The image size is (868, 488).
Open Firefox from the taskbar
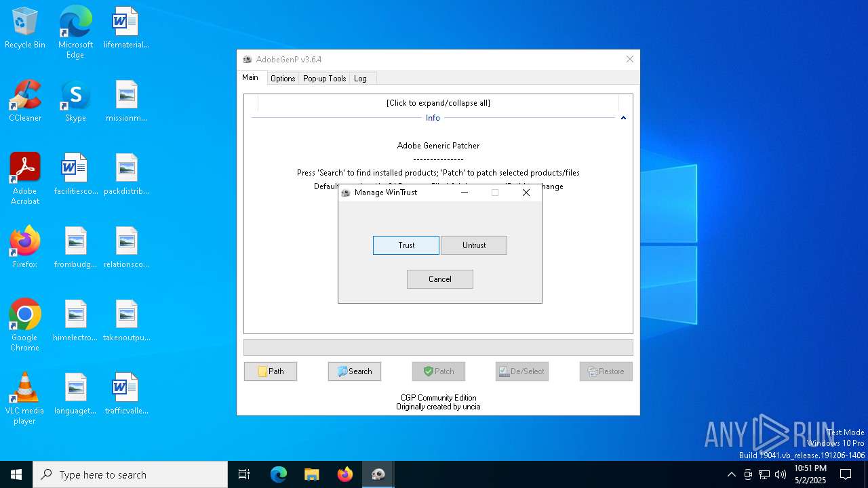(x=345, y=474)
